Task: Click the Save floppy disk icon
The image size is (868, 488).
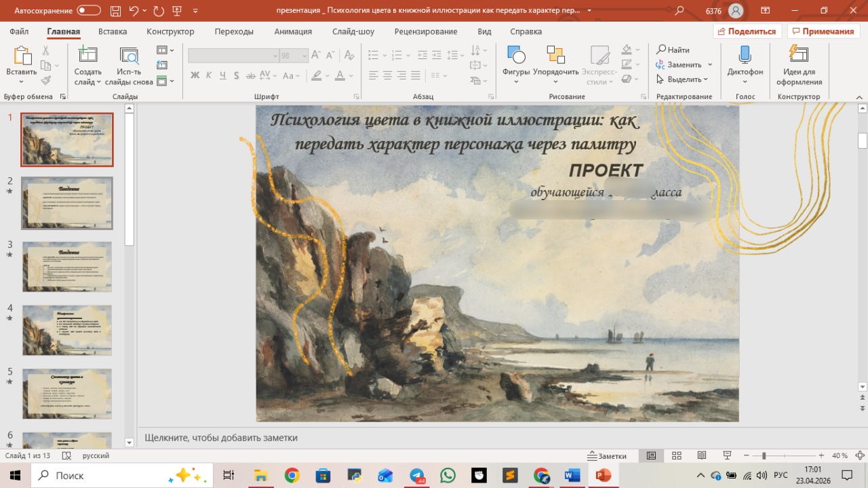Action: coord(115,10)
